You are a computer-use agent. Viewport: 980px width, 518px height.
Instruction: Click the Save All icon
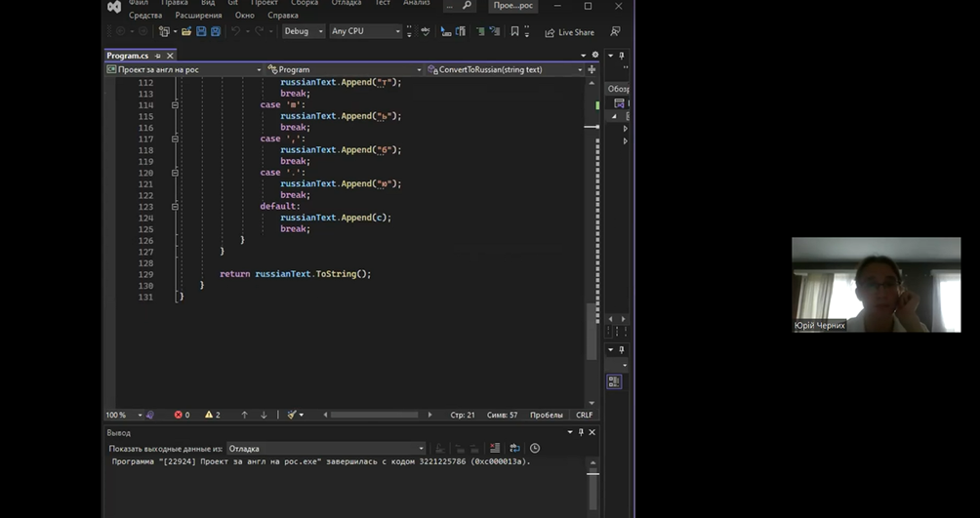click(216, 31)
